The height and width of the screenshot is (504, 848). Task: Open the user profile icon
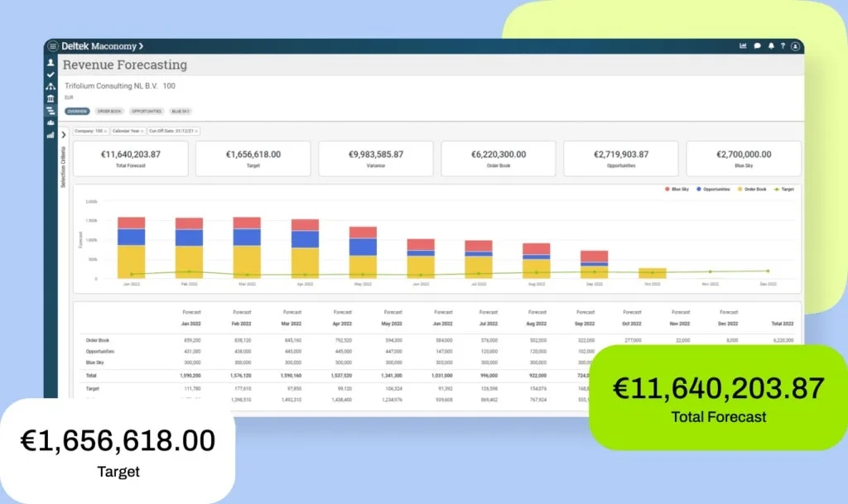(795, 46)
